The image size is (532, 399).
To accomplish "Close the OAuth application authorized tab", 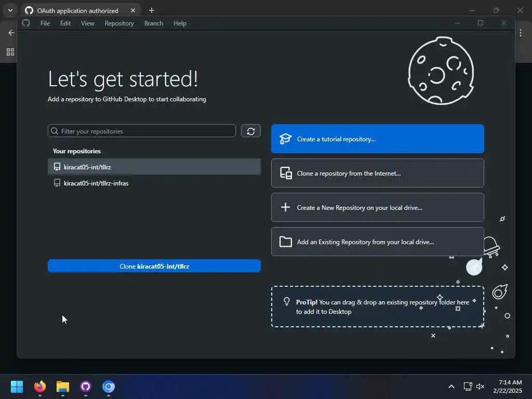I will [x=133, y=10].
